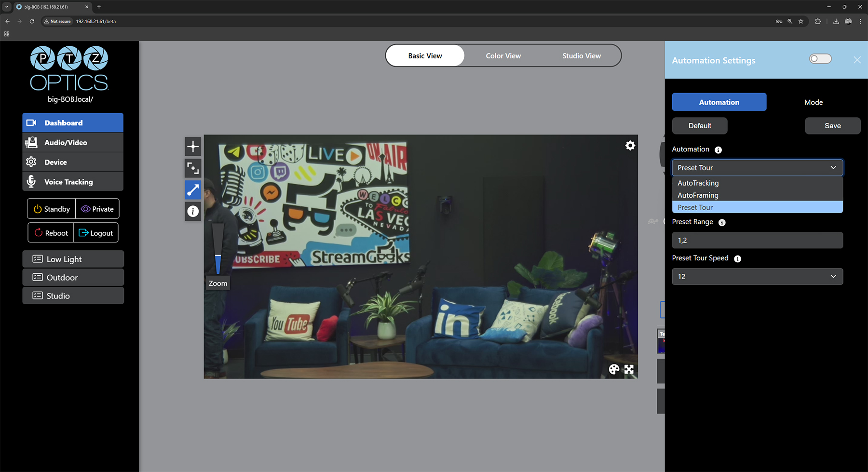Image resolution: width=868 pixels, height=472 pixels.
Task: Open the Preset Tour Speed dropdown
Action: point(757,276)
